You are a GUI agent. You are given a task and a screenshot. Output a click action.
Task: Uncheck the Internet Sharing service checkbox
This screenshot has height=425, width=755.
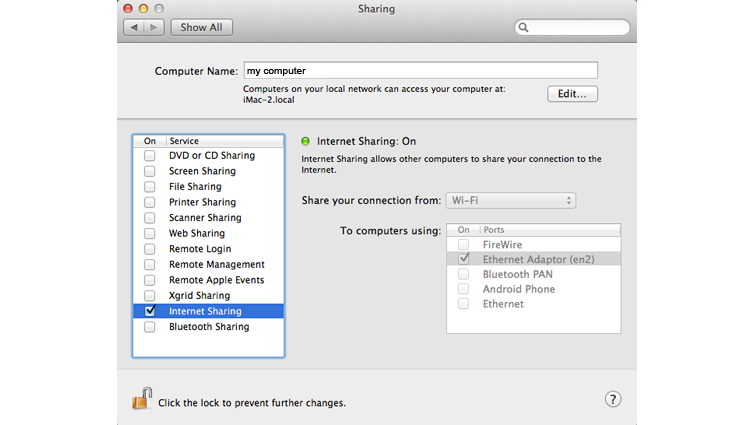click(149, 311)
